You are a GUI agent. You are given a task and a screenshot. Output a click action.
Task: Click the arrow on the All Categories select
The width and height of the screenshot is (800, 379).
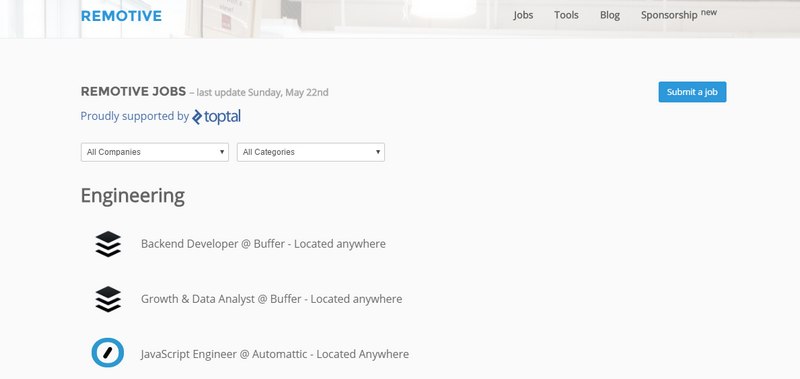pyautogui.click(x=378, y=152)
